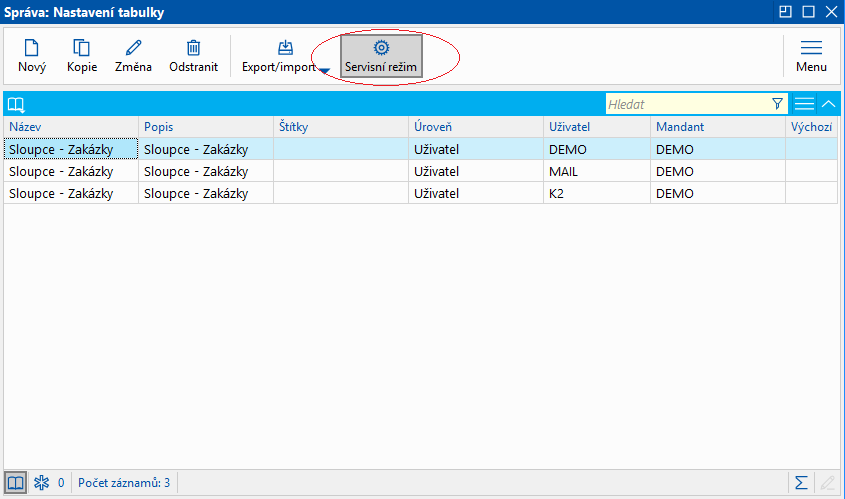Toggle Servisní režim service mode
The image size is (845, 499).
coord(381,56)
